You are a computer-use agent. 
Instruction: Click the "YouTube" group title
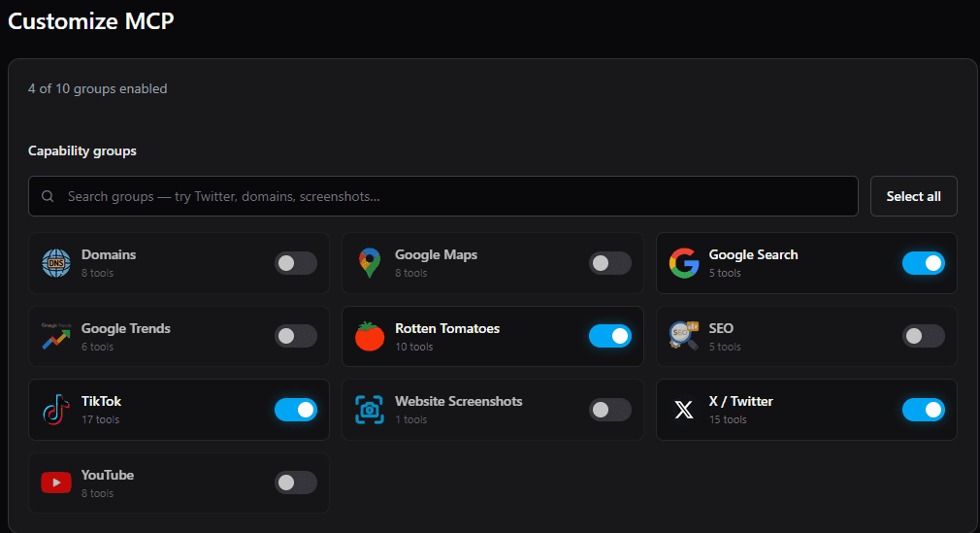click(x=108, y=475)
